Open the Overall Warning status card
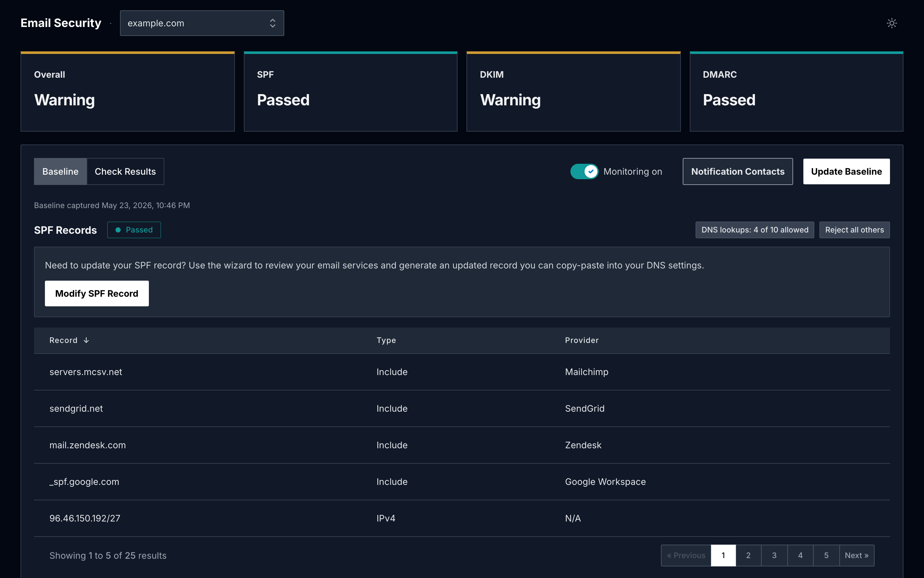Image resolution: width=924 pixels, height=578 pixels. 127,92
